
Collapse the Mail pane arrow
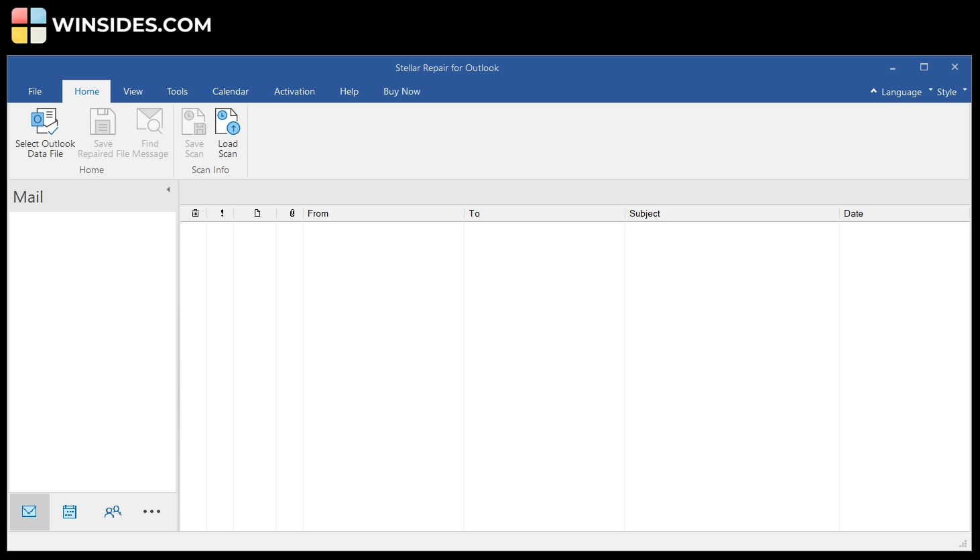tap(168, 190)
